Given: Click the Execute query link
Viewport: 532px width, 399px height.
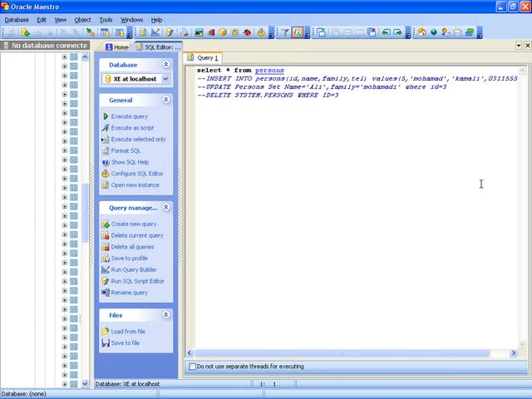Looking at the screenshot, I should [x=130, y=116].
